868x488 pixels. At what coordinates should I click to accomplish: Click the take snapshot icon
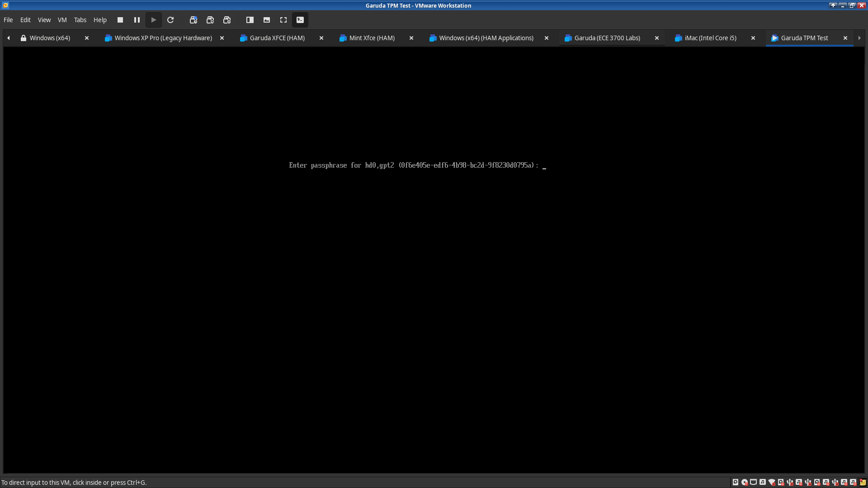point(193,20)
